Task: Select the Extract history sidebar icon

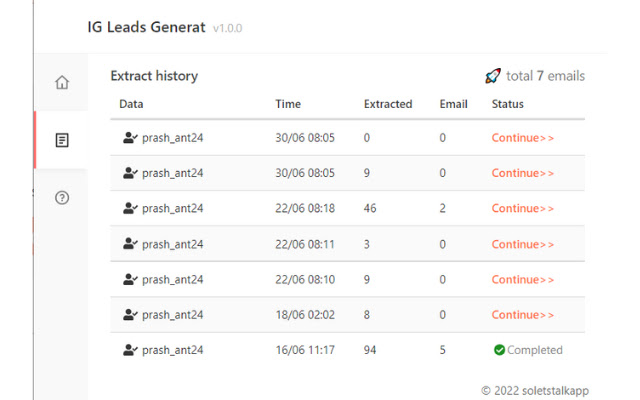Action: coord(62,141)
